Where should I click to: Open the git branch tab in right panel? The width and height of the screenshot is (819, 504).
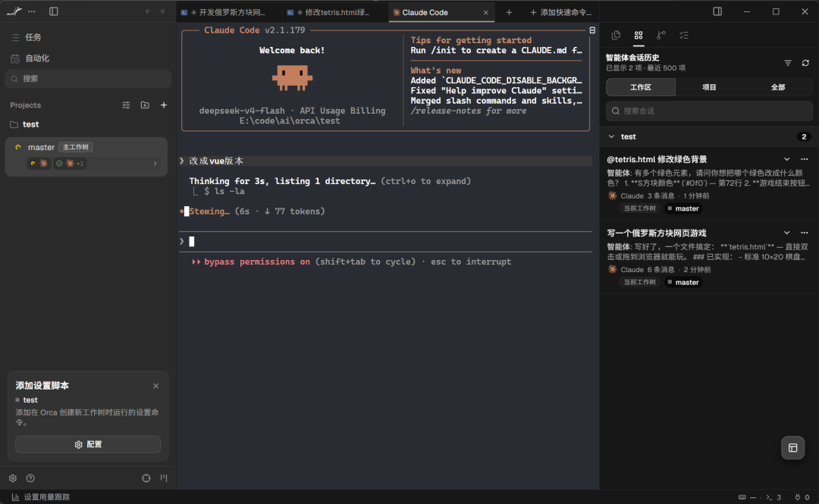click(x=661, y=35)
